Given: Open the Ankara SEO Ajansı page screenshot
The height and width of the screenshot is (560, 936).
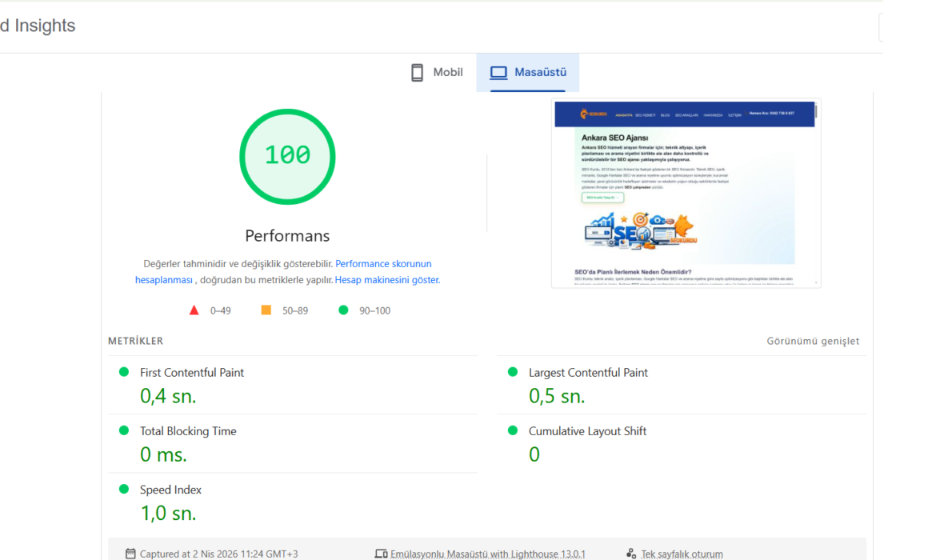Looking at the screenshot, I should (x=686, y=193).
